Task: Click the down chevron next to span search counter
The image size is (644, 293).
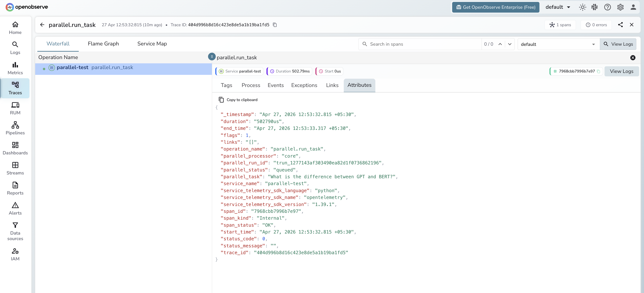Action: 510,44
